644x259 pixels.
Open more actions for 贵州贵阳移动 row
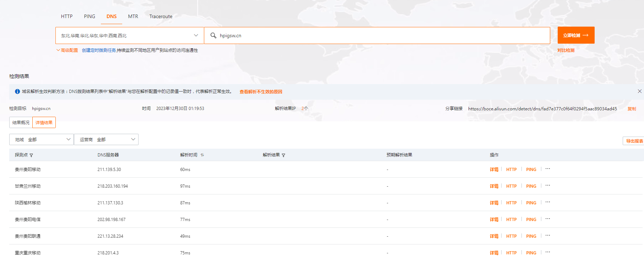tap(548, 169)
